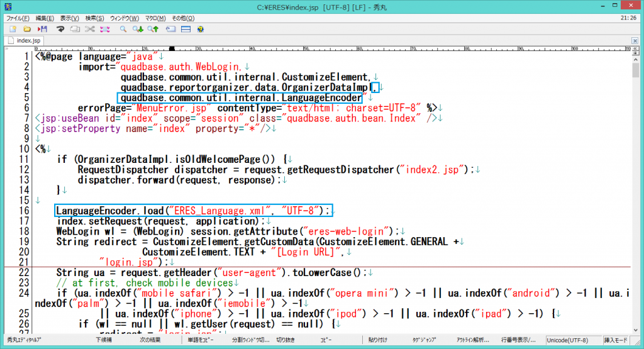Open the ファイル(F) menu
This screenshot has height=349, width=644.
(17, 18)
